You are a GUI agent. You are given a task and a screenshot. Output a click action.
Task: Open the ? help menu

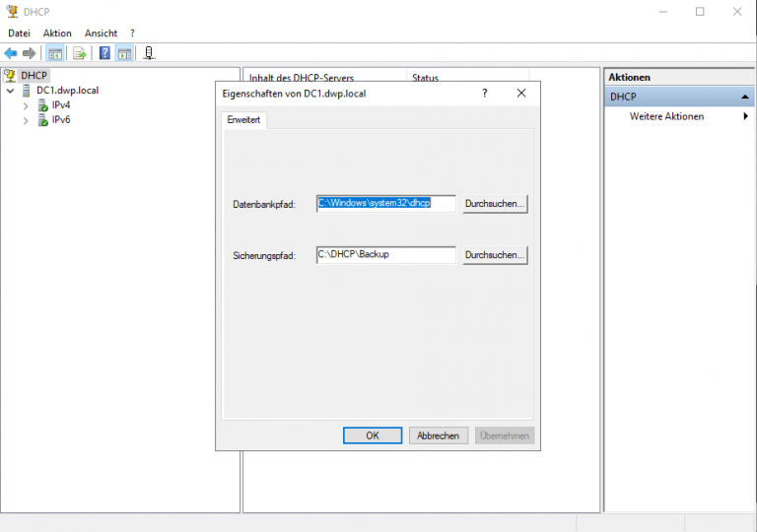pyautogui.click(x=132, y=33)
